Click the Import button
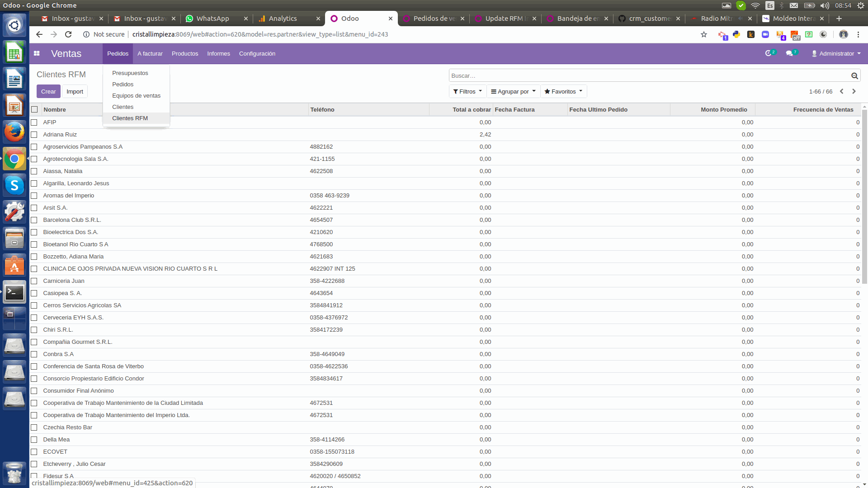 click(x=75, y=91)
